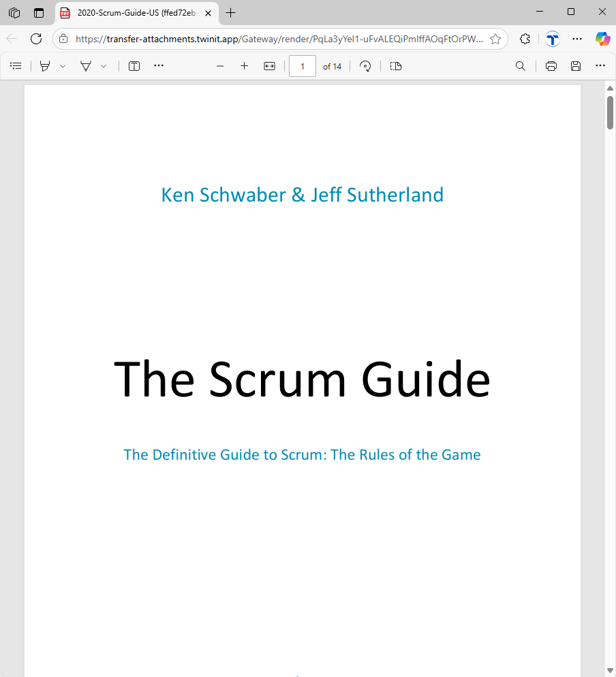Image resolution: width=616 pixels, height=677 pixels.
Task: Select the PDF highlight tool
Action: [x=45, y=66]
